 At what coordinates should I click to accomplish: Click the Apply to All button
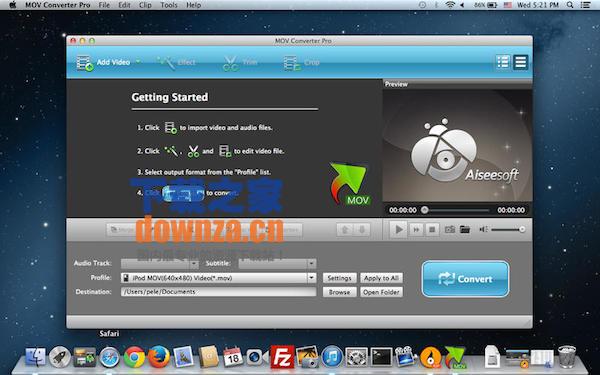tap(381, 278)
